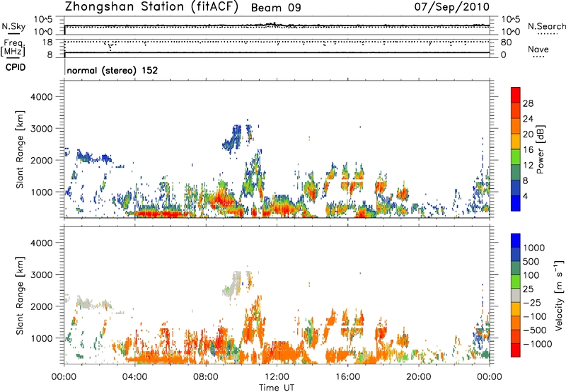Click the '-1000' velocity colorbar value
Screen dimensions: 566x392
(537, 344)
